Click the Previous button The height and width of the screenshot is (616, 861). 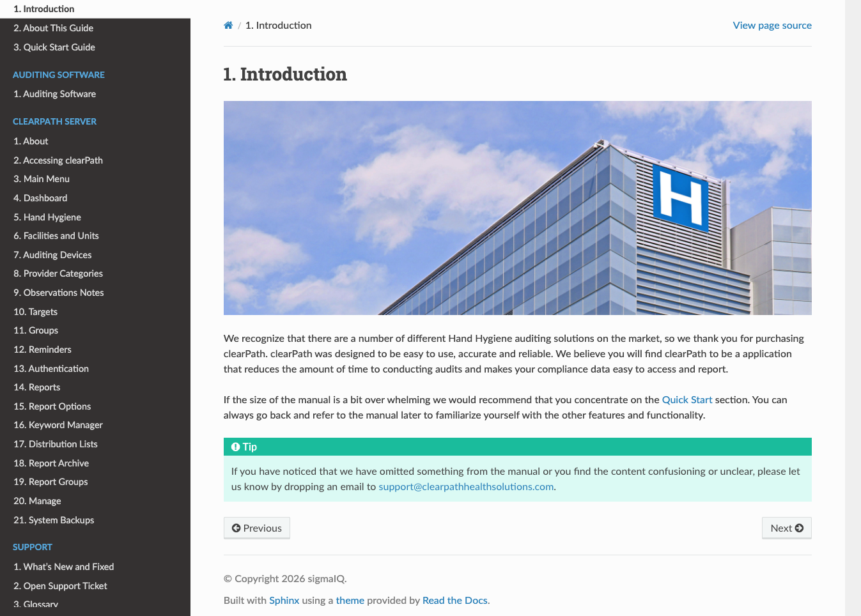[257, 528]
